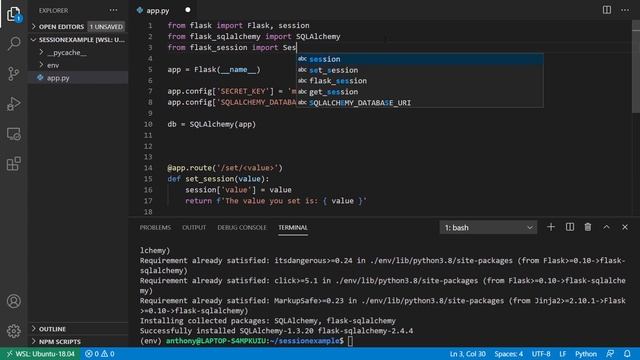Open the Accounts menu icon
The width and height of the screenshot is (640, 360).
click(x=13, y=301)
